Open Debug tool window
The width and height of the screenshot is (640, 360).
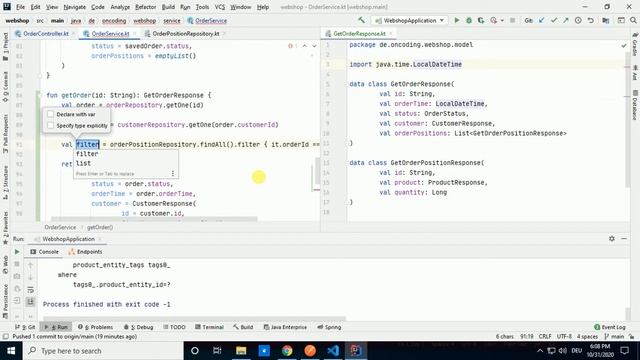(x=138, y=327)
